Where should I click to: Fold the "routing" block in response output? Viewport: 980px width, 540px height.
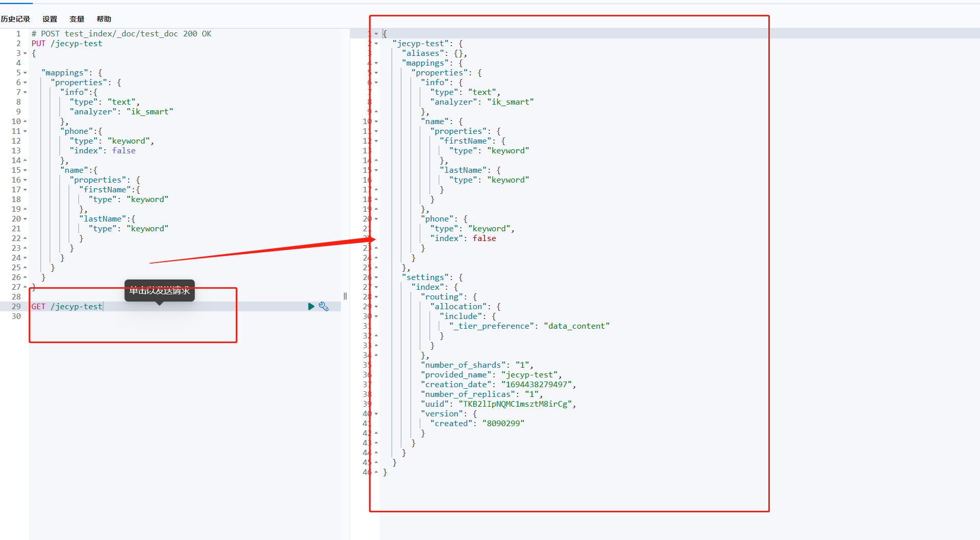(376, 297)
